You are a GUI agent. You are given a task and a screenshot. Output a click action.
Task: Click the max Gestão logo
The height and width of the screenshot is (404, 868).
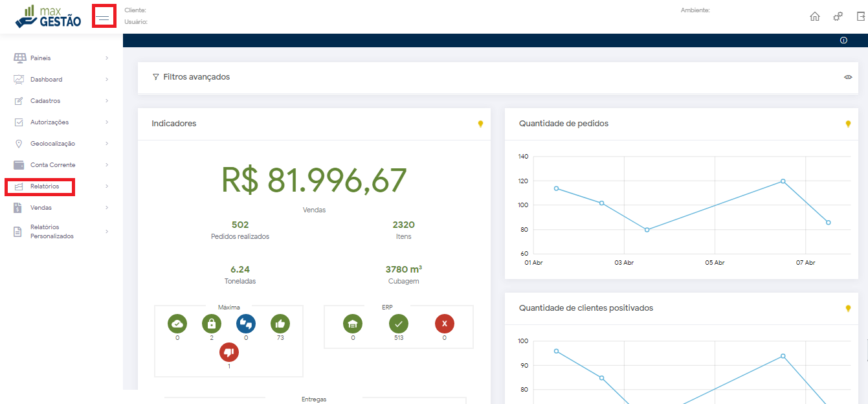(49, 16)
